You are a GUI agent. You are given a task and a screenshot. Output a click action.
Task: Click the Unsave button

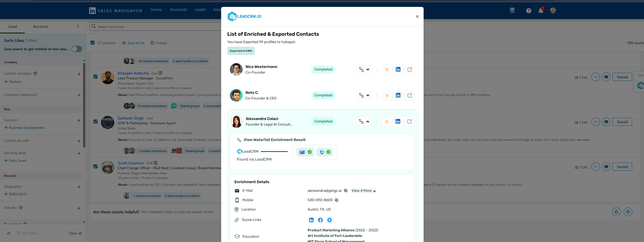point(159,43)
